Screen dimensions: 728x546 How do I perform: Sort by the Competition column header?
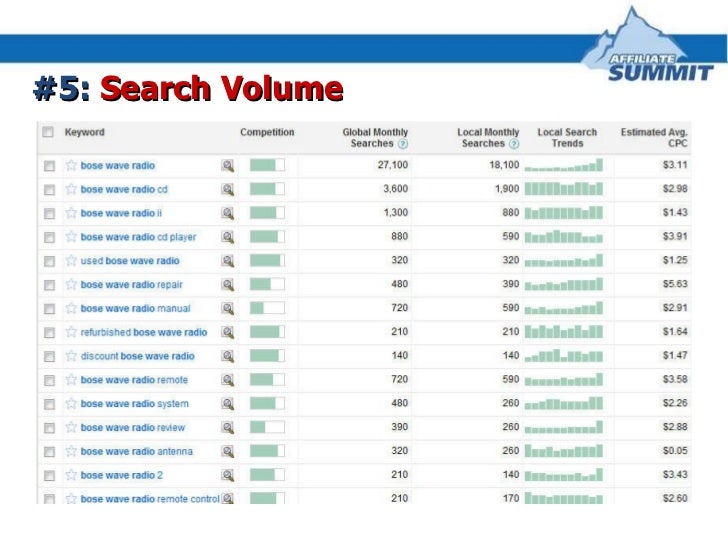pos(267,132)
